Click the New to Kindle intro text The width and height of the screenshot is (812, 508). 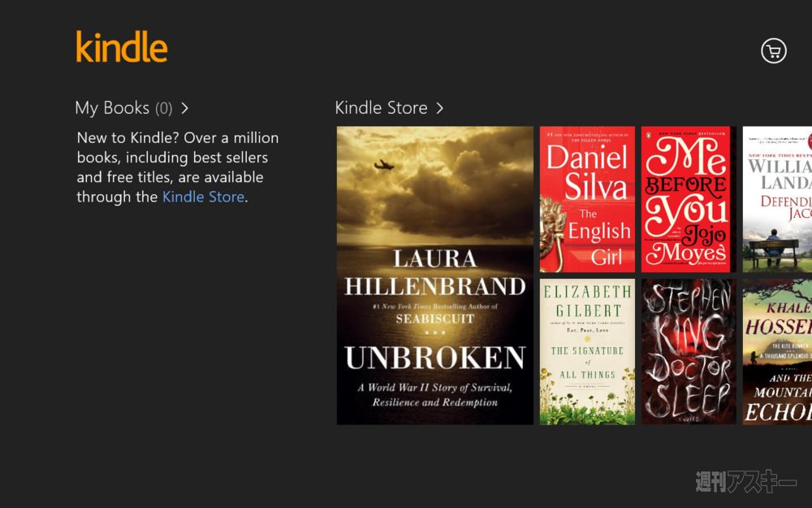click(x=178, y=167)
